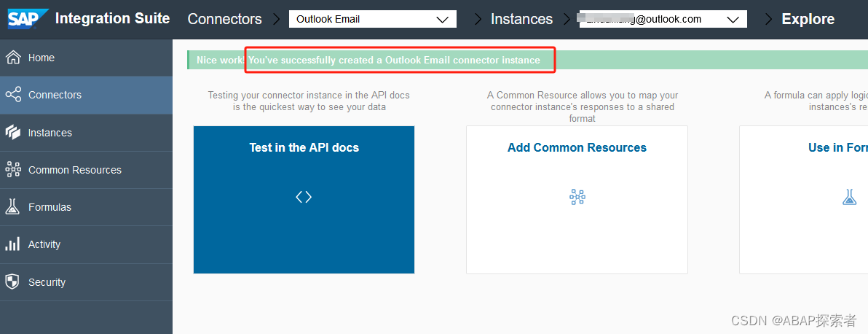This screenshot has height=334, width=868.
Task: Click the Formulas flask icon in sidebar
Action: (12, 207)
